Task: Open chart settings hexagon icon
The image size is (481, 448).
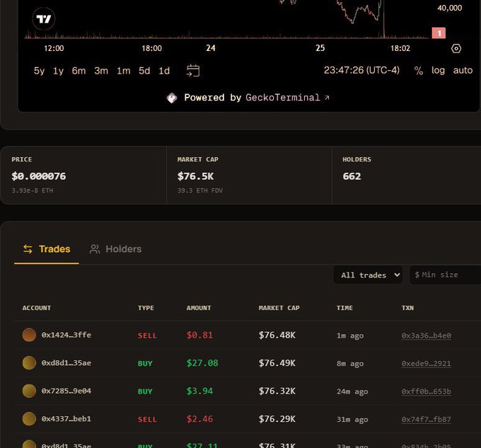Action: [x=456, y=49]
